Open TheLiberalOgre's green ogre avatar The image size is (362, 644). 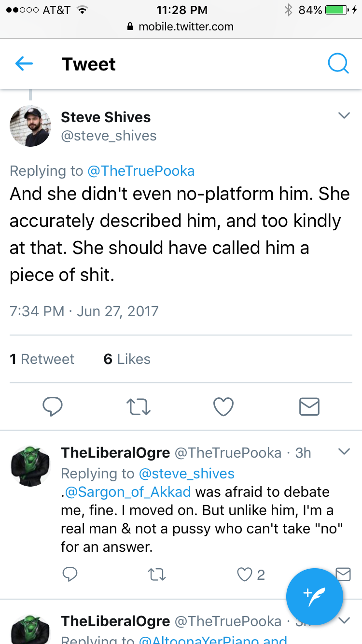pos(30,465)
